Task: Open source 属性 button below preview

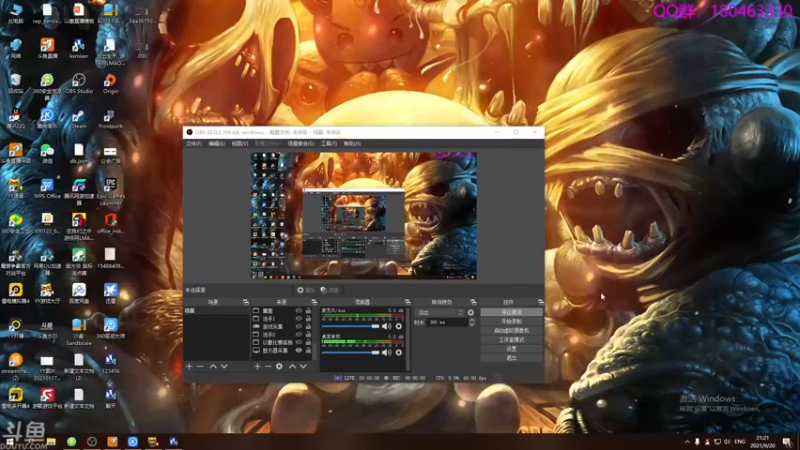Action: tap(306, 290)
